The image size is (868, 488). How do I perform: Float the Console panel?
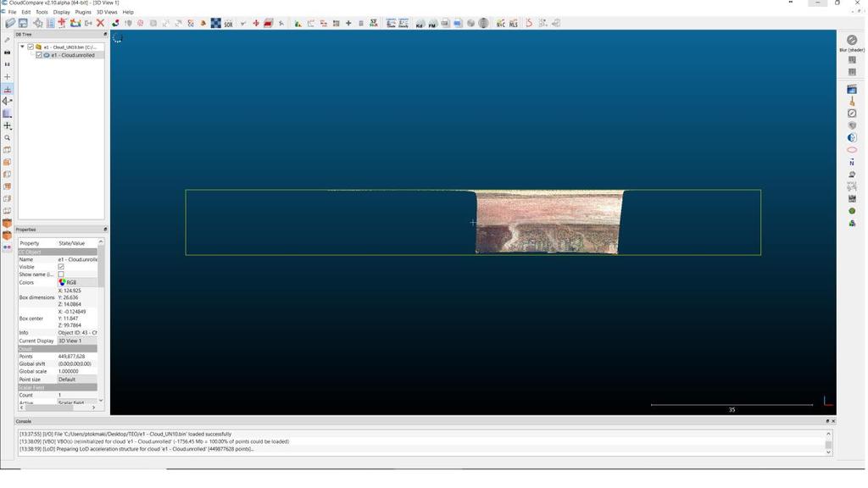tap(827, 421)
